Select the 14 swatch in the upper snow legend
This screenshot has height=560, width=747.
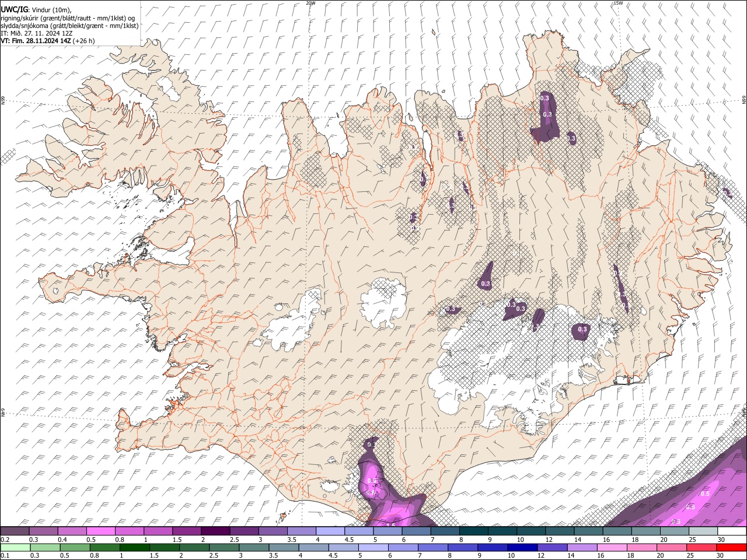tap(588, 531)
